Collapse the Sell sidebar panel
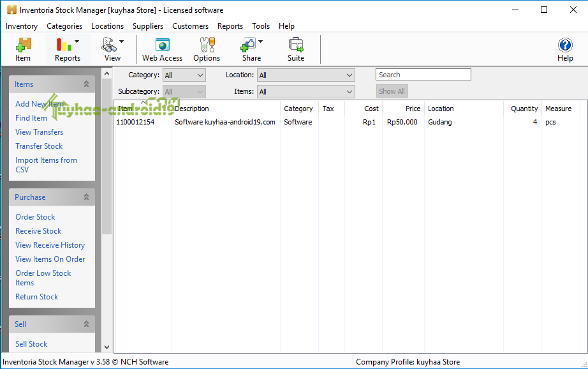This screenshot has height=369, width=588. (86, 324)
